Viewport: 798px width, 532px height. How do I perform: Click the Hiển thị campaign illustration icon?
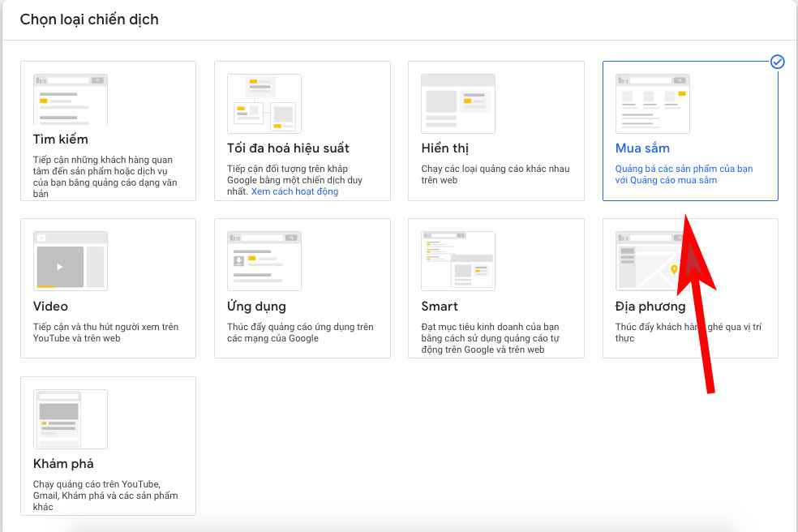tap(458, 104)
